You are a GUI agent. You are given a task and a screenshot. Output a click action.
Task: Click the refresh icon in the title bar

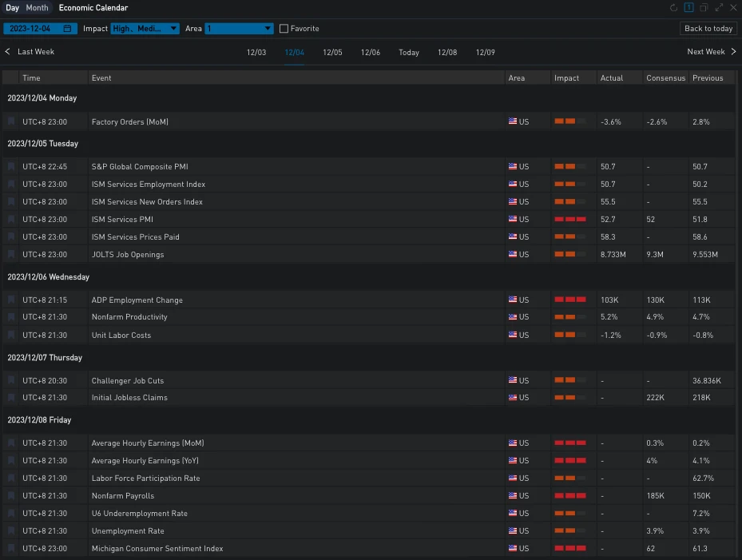[673, 8]
